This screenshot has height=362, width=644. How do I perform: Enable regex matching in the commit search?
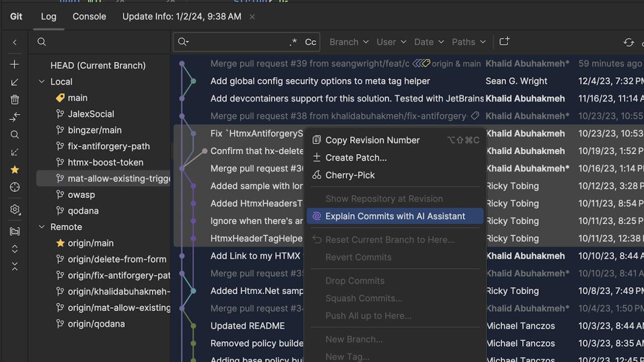pyautogui.click(x=293, y=42)
